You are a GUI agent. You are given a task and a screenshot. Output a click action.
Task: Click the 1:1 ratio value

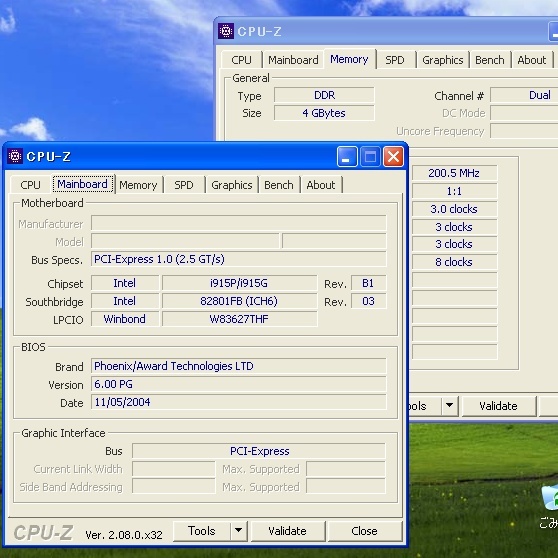(x=454, y=191)
